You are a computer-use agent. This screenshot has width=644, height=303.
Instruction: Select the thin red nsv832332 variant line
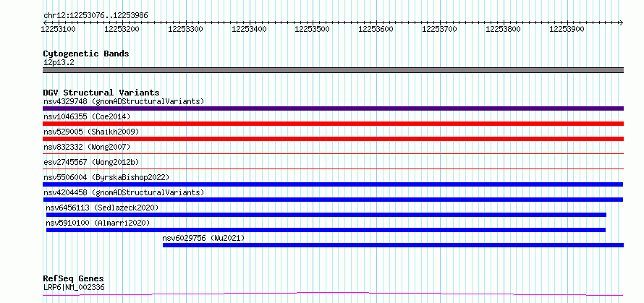click(x=333, y=153)
